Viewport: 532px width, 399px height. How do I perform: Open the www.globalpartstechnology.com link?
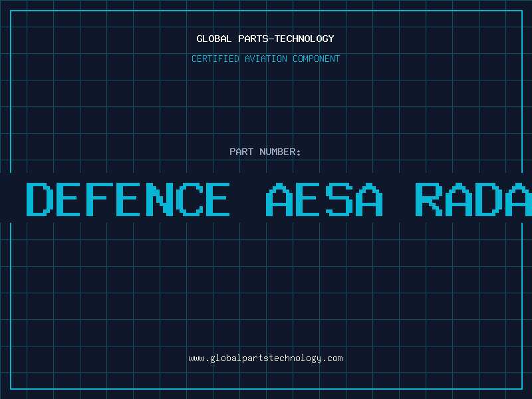click(x=265, y=358)
